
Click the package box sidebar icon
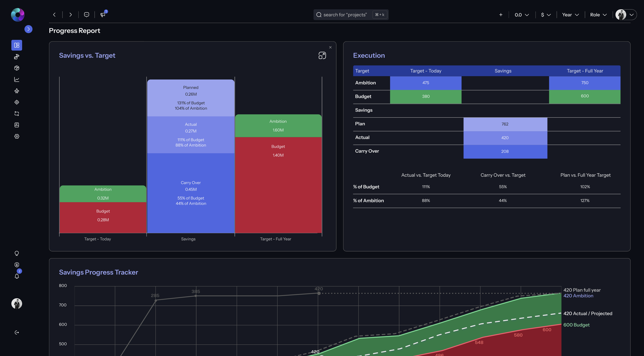tap(17, 68)
